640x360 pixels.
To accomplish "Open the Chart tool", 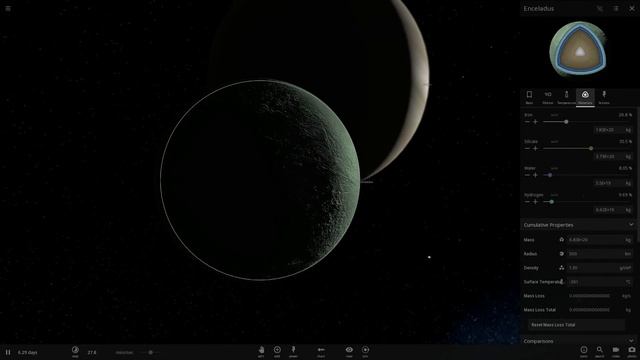I will (321, 351).
